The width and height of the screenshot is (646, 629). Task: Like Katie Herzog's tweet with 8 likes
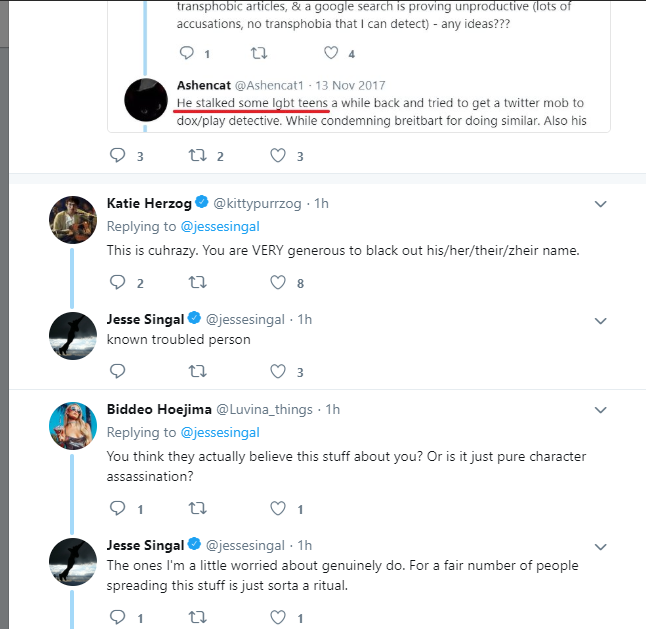[278, 283]
